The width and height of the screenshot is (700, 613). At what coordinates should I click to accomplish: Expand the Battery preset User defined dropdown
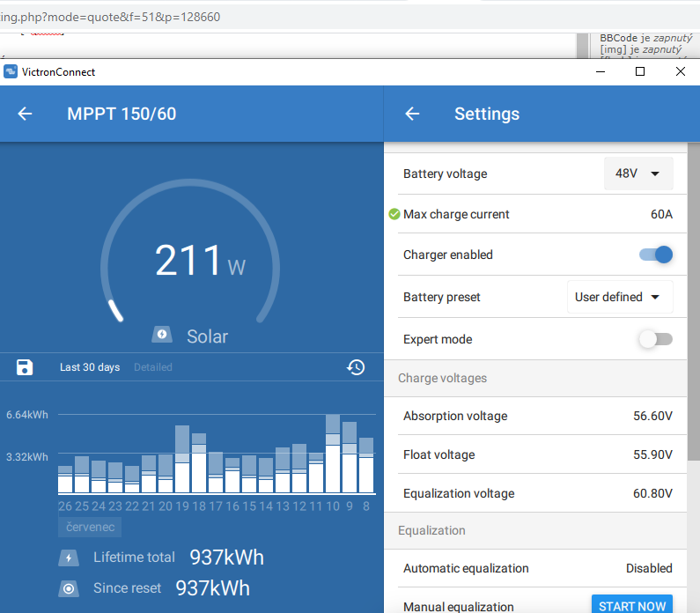click(619, 297)
